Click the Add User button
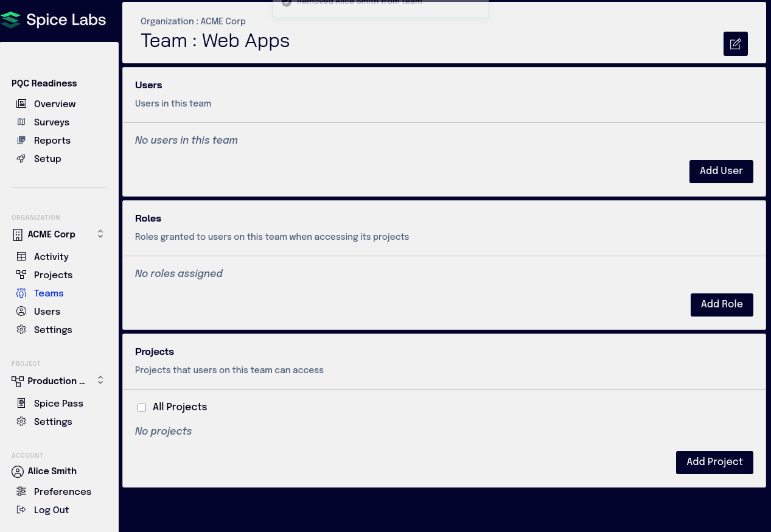771x532 pixels. tap(721, 171)
